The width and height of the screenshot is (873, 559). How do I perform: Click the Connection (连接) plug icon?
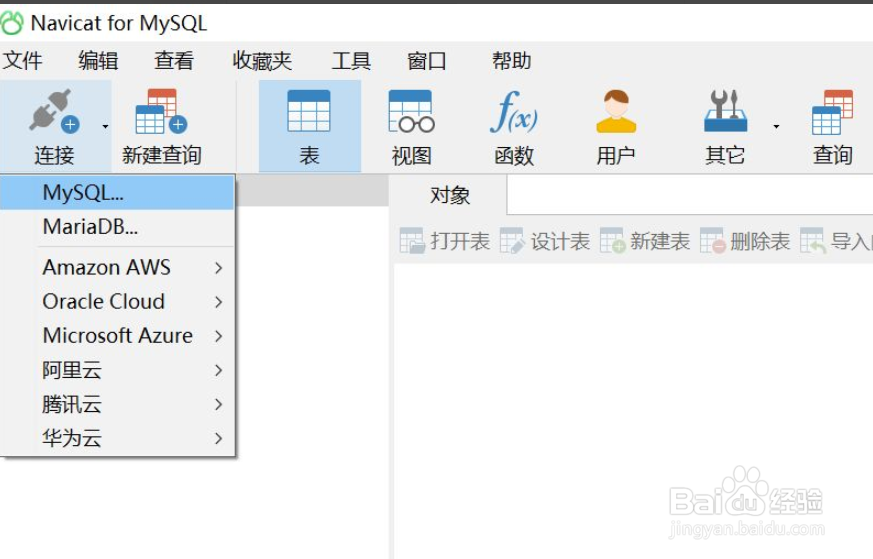pyautogui.click(x=54, y=111)
